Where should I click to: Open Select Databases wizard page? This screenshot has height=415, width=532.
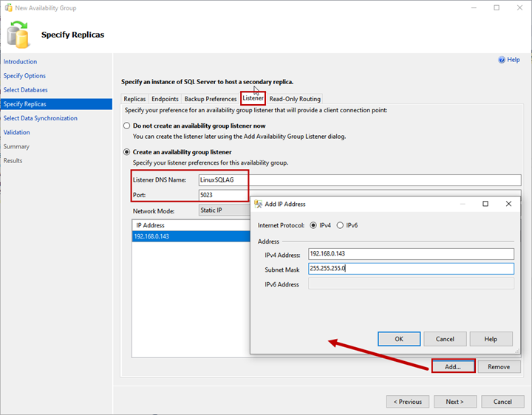pos(25,90)
